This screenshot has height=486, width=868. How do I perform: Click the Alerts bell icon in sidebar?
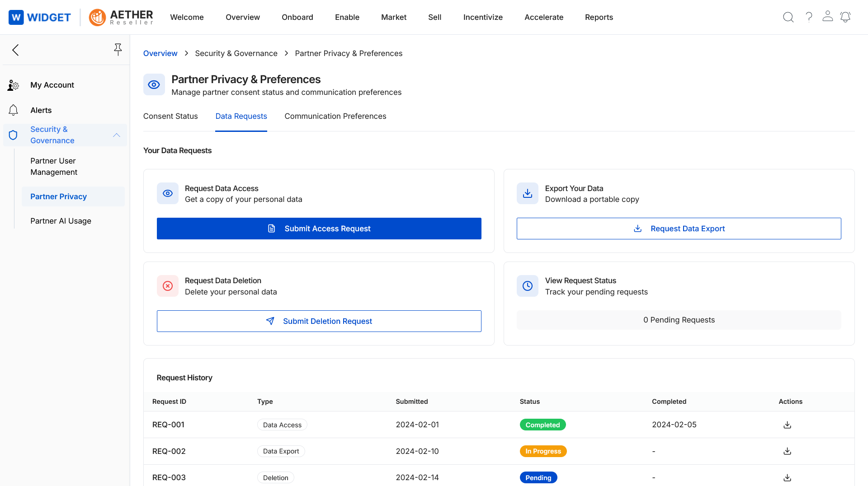click(x=13, y=110)
